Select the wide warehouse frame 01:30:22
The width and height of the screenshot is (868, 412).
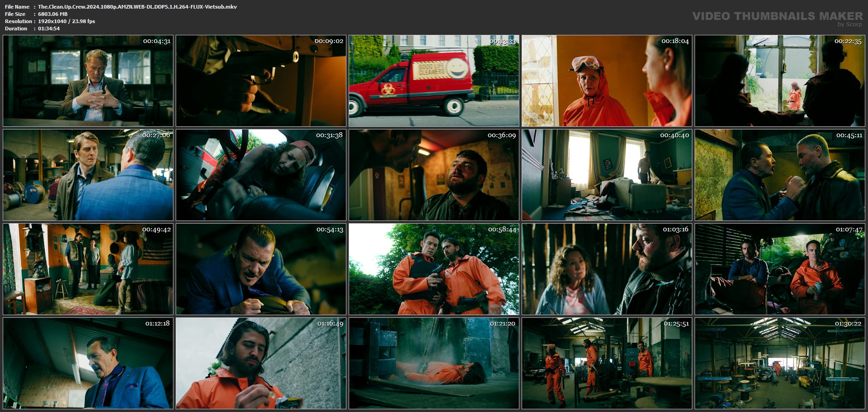click(780, 364)
